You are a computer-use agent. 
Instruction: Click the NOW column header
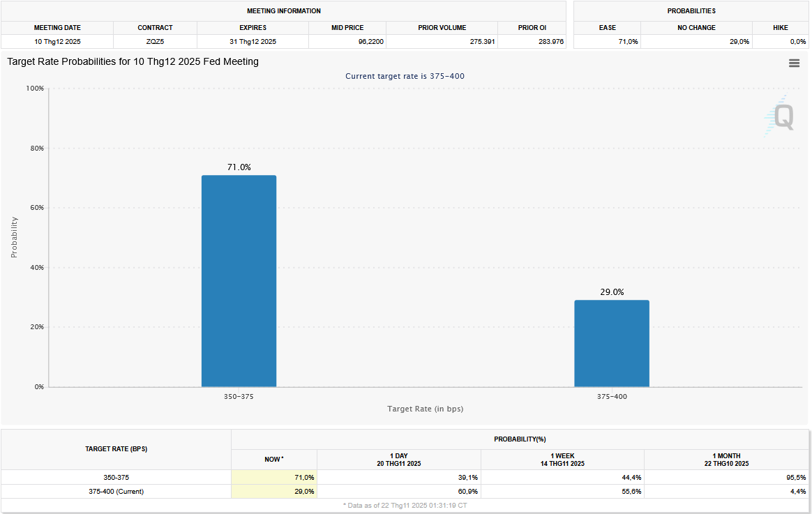pos(273,460)
